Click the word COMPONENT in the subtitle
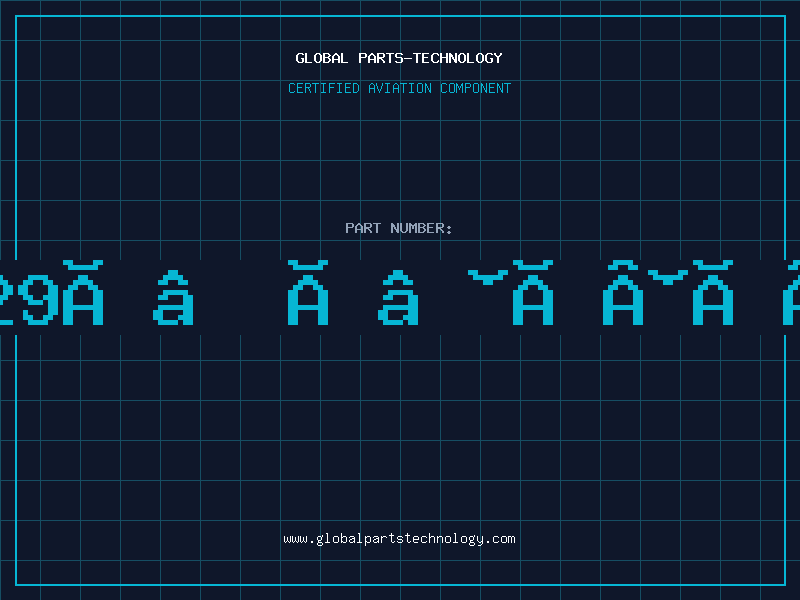The height and width of the screenshot is (600, 800). click(x=476, y=88)
